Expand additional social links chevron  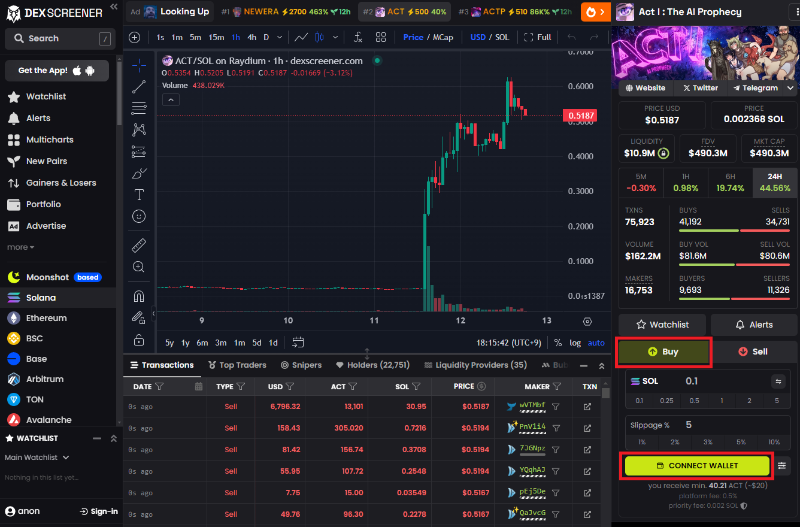(790, 88)
